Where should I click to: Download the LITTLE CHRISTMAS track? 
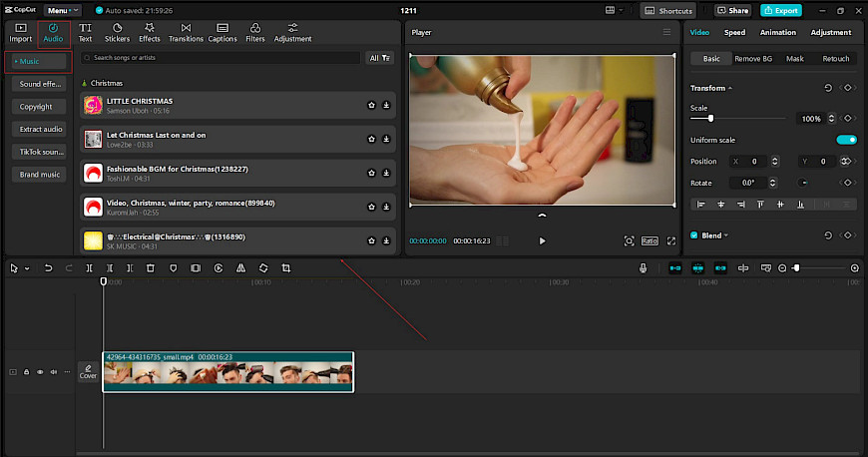coord(386,105)
